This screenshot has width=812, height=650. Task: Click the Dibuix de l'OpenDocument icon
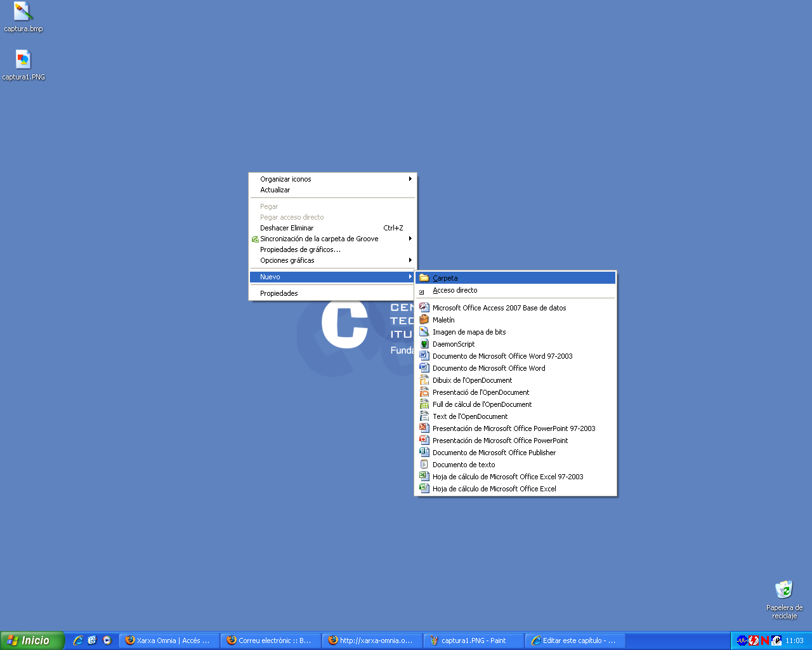pyautogui.click(x=424, y=380)
